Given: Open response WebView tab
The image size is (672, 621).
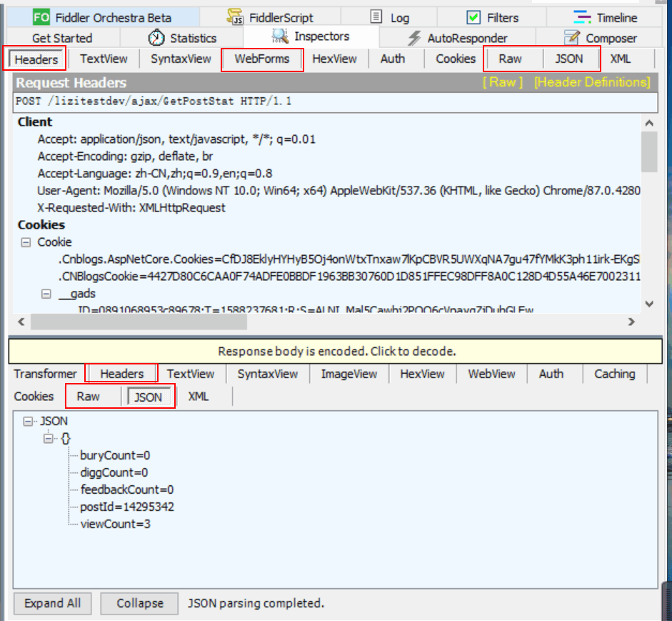Looking at the screenshot, I should (491, 374).
